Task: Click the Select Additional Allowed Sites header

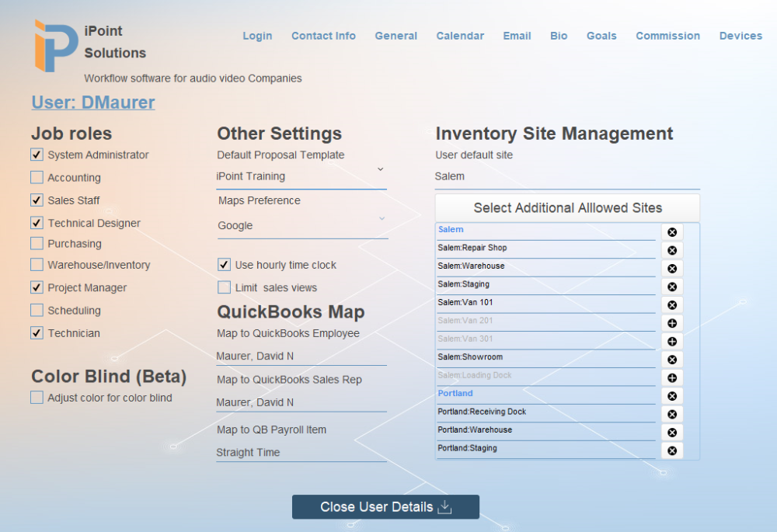Action: (567, 207)
